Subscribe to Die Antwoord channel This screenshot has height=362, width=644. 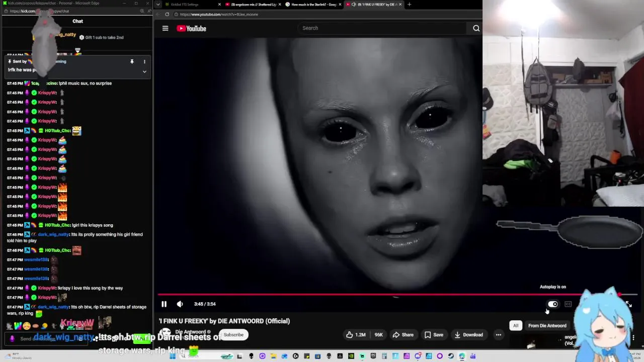point(233,335)
